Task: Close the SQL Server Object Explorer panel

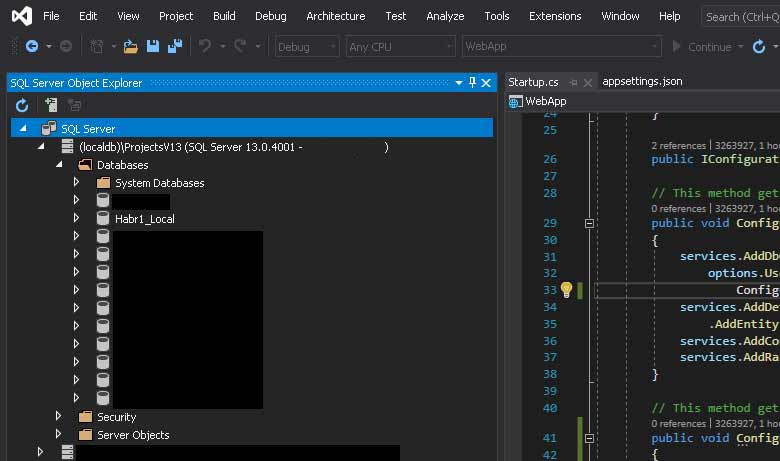Action: [x=486, y=83]
